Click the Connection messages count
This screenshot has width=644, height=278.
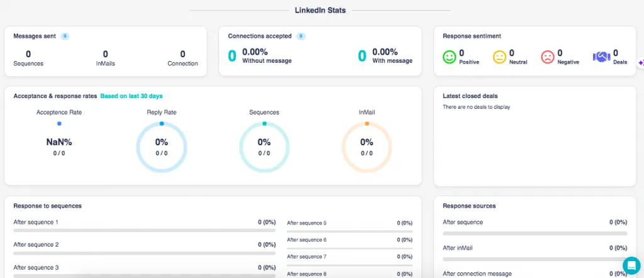point(183,54)
